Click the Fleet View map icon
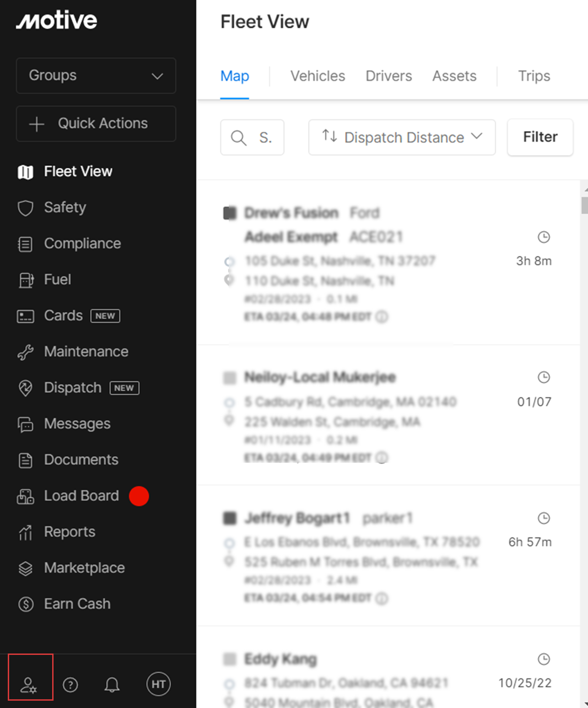The height and width of the screenshot is (708, 588). tap(26, 172)
